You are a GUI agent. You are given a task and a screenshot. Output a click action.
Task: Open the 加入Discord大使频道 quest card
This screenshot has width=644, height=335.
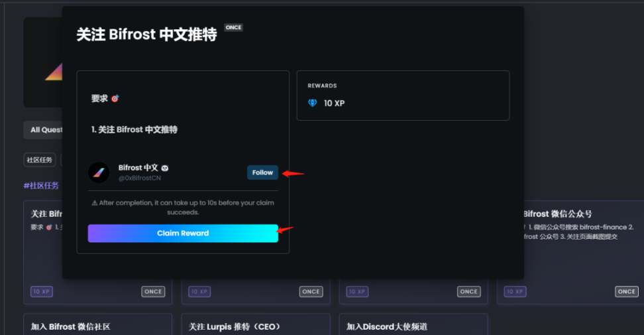pyautogui.click(x=413, y=325)
